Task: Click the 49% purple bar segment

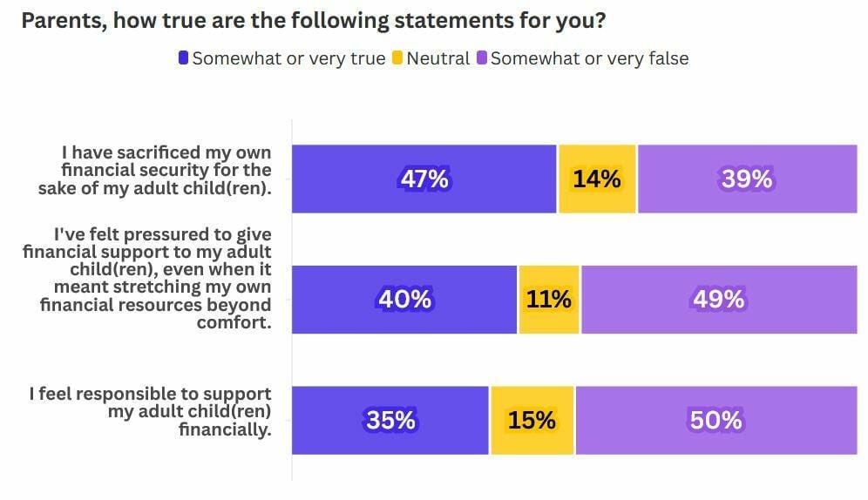Action: [719, 300]
